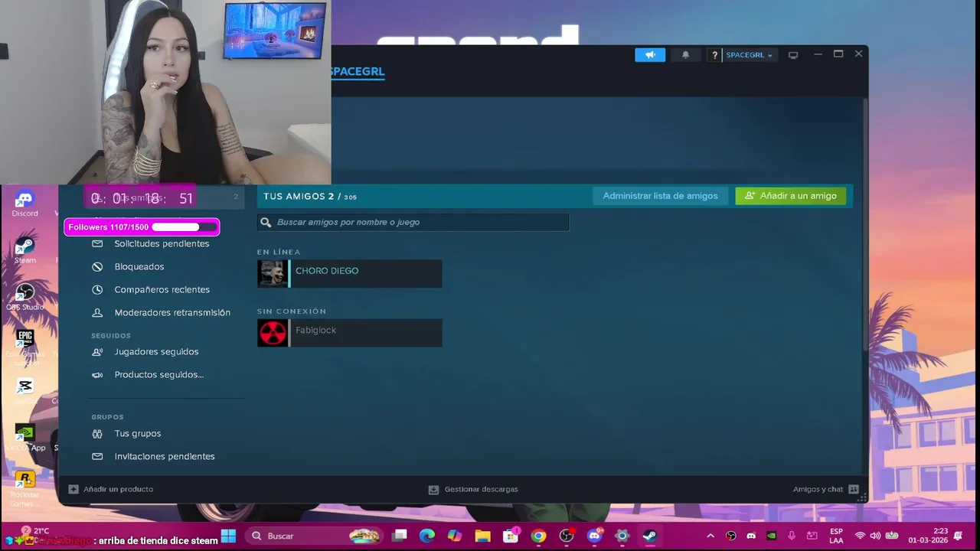Open the tray clock 2:23 01-03-2026
Screen dimensions: 980x551
click(x=928, y=536)
